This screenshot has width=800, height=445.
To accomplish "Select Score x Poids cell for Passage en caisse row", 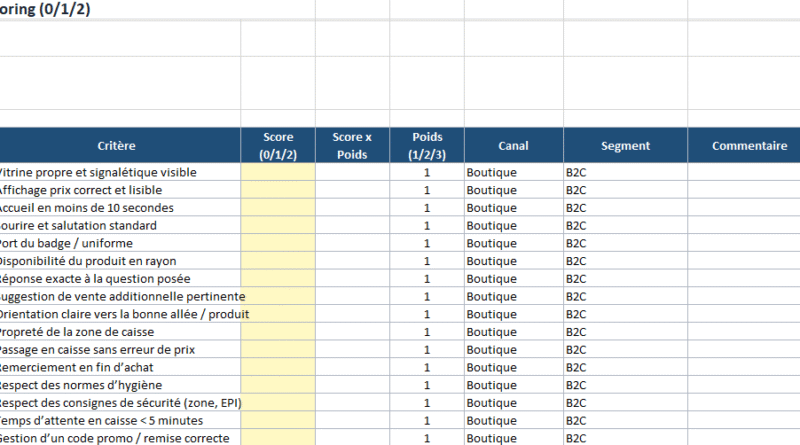I will 352,350.
